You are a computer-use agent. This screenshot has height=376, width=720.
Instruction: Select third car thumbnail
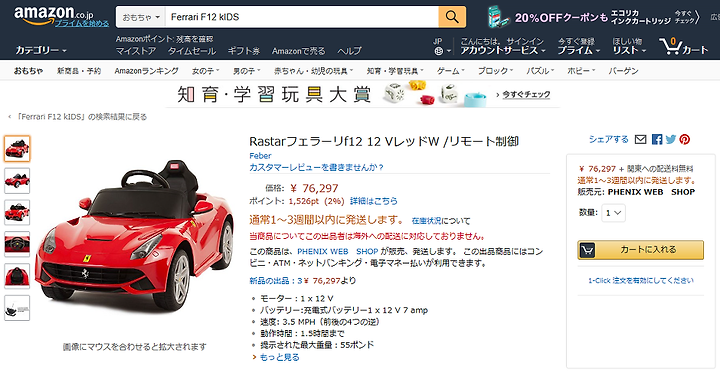coord(17,212)
